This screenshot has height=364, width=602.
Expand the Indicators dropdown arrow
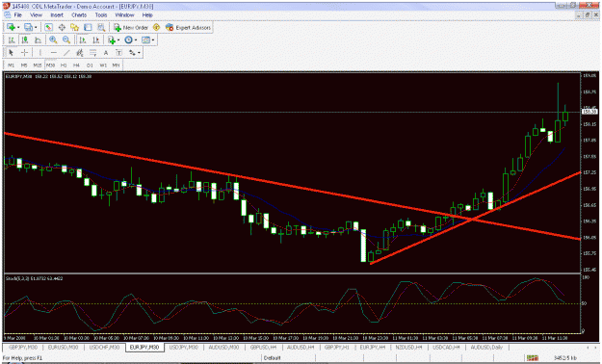click(118, 40)
